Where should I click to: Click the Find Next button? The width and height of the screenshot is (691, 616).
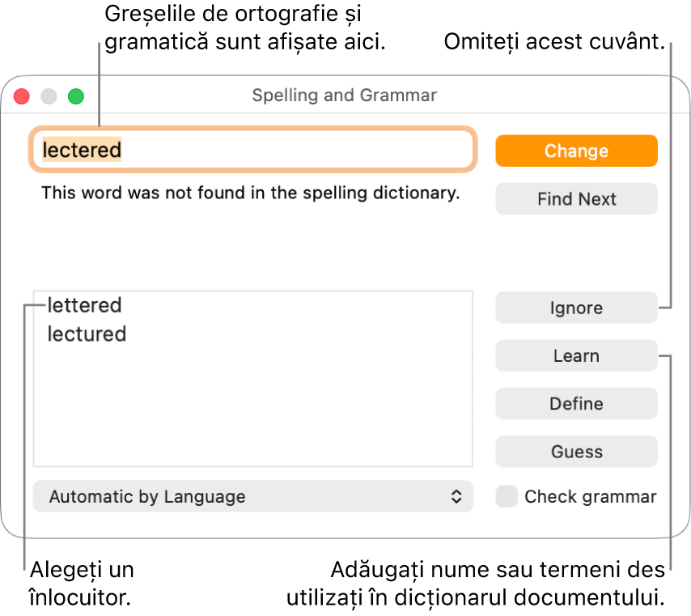coord(576,199)
